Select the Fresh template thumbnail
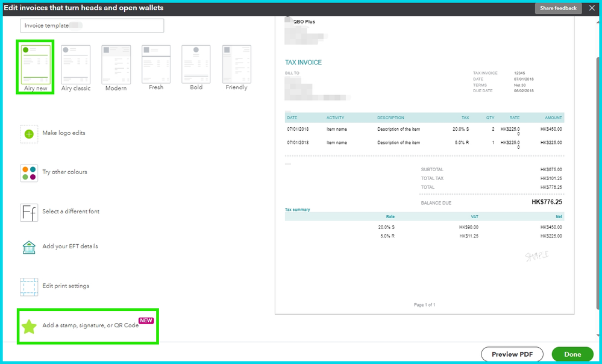The height and width of the screenshot is (364, 602). click(156, 64)
